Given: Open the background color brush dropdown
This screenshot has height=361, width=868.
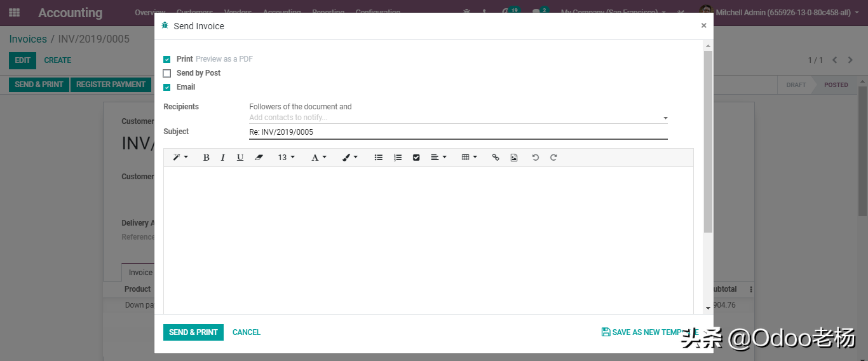Looking at the screenshot, I should [349, 158].
